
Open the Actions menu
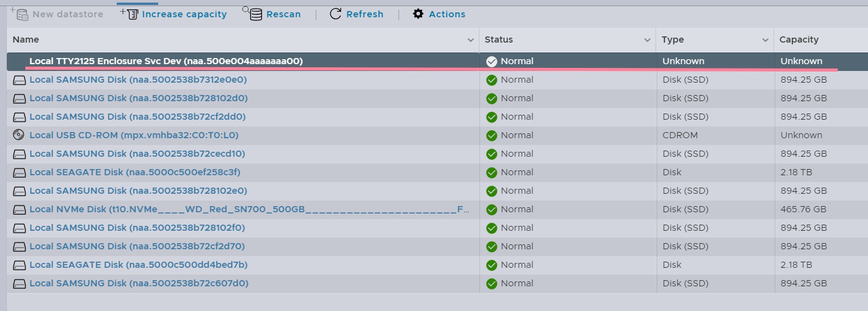pos(447,14)
